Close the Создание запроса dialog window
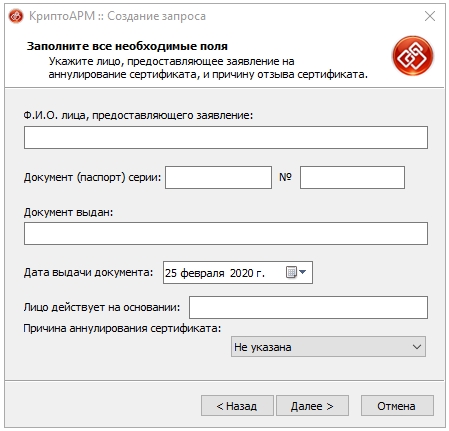Viewport: 449px width, 431px height. [x=430, y=16]
